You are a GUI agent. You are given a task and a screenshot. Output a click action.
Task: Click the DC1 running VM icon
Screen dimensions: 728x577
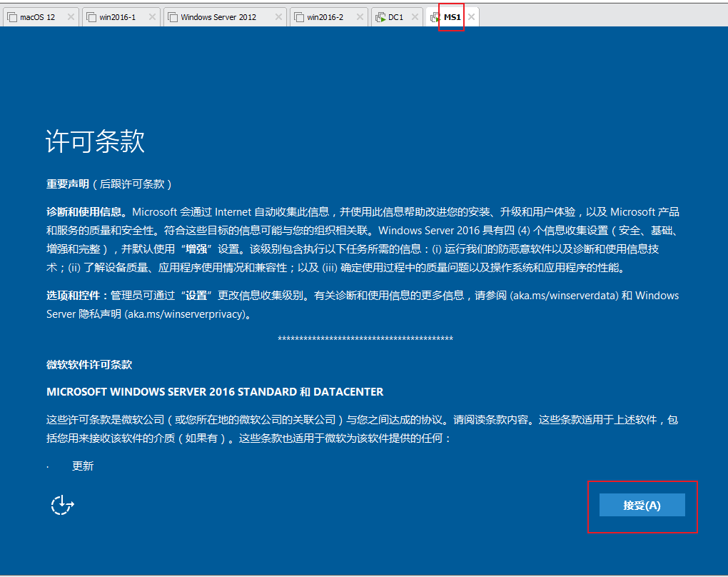point(380,17)
